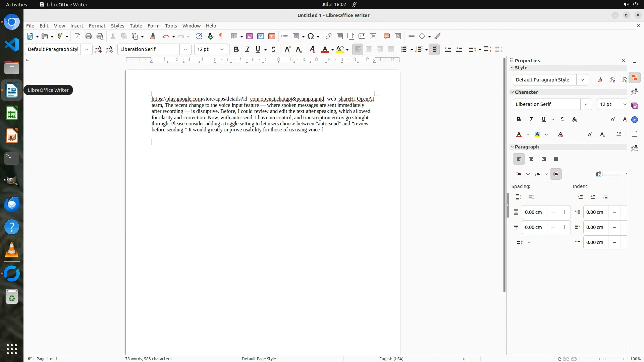Open the Tools menu

(x=171, y=26)
